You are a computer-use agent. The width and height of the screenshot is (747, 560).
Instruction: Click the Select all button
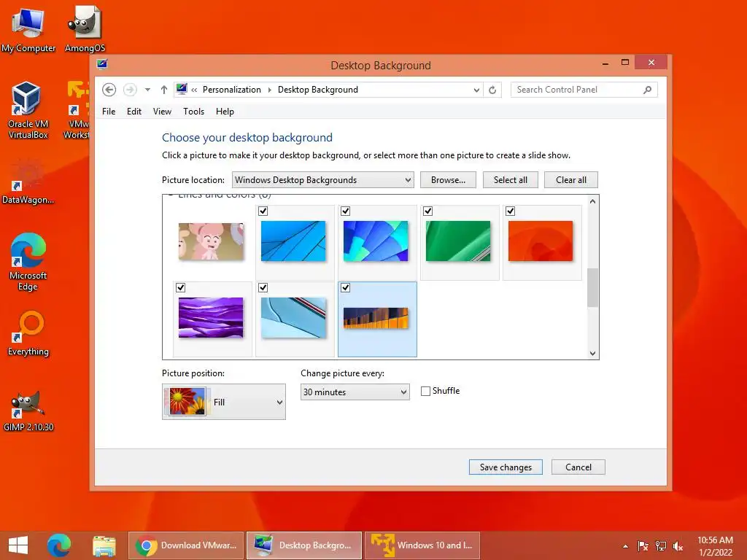(510, 180)
